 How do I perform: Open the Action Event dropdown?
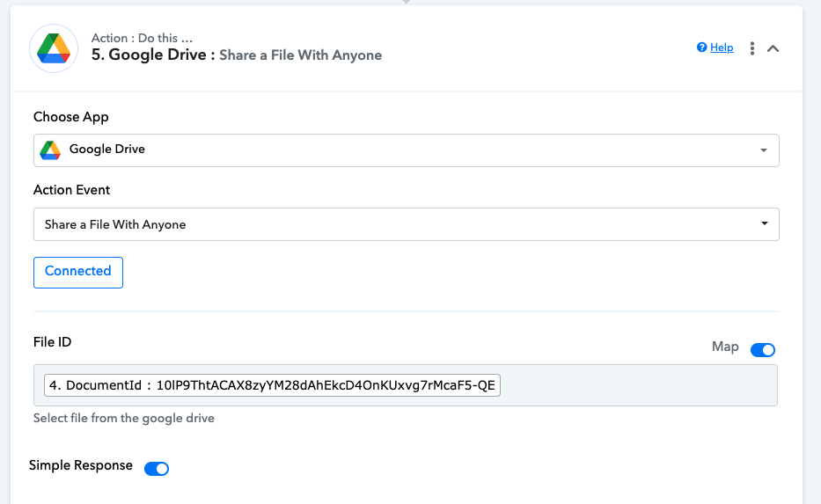[x=406, y=224]
